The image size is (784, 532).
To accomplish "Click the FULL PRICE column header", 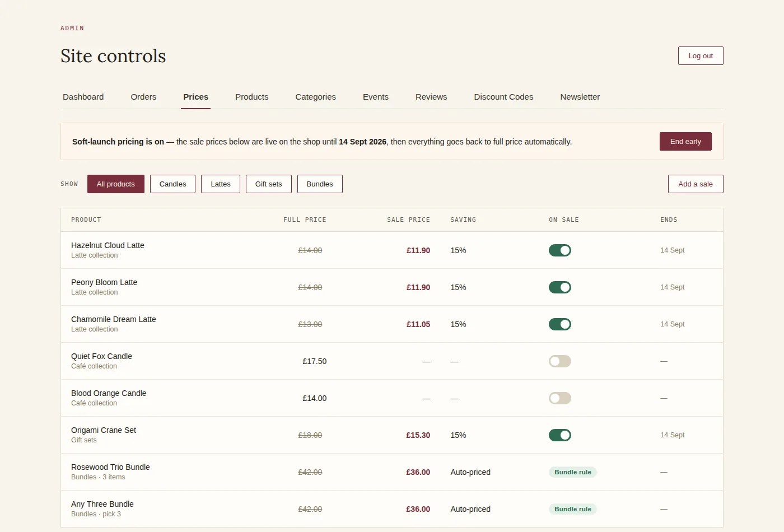I will click(x=305, y=220).
